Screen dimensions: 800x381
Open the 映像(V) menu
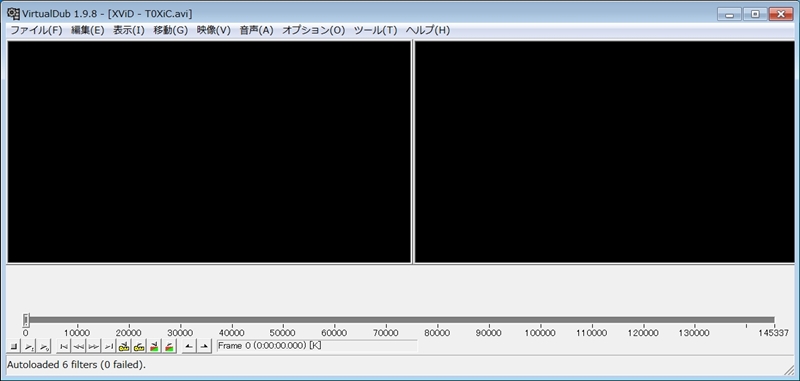[214, 30]
